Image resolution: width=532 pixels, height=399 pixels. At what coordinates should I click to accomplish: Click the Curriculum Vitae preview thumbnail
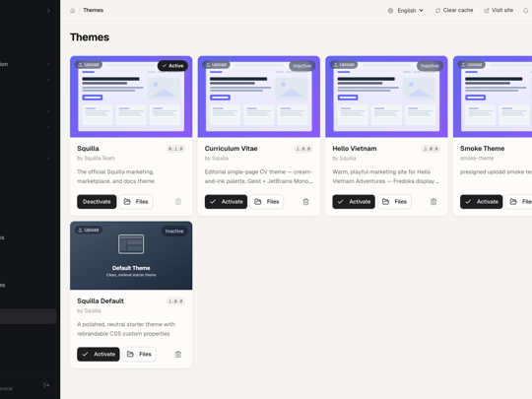pyautogui.click(x=259, y=97)
